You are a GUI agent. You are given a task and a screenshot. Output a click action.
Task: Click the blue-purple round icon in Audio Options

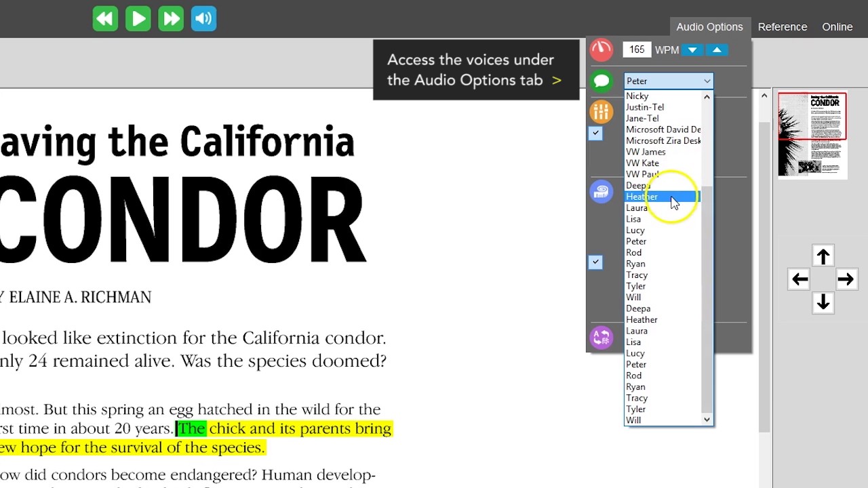(601, 192)
